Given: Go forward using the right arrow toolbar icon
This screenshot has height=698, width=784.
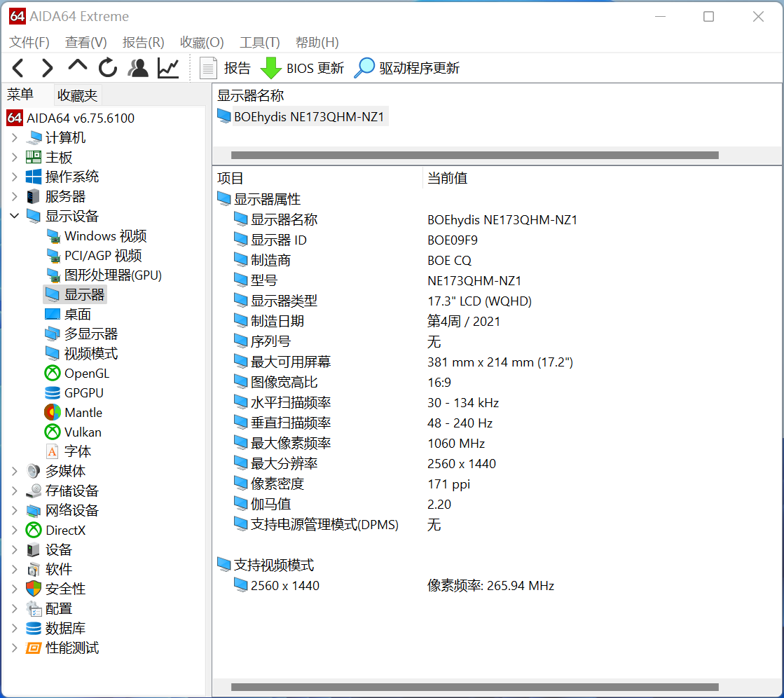Looking at the screenshot, I should tap(47, 68).
